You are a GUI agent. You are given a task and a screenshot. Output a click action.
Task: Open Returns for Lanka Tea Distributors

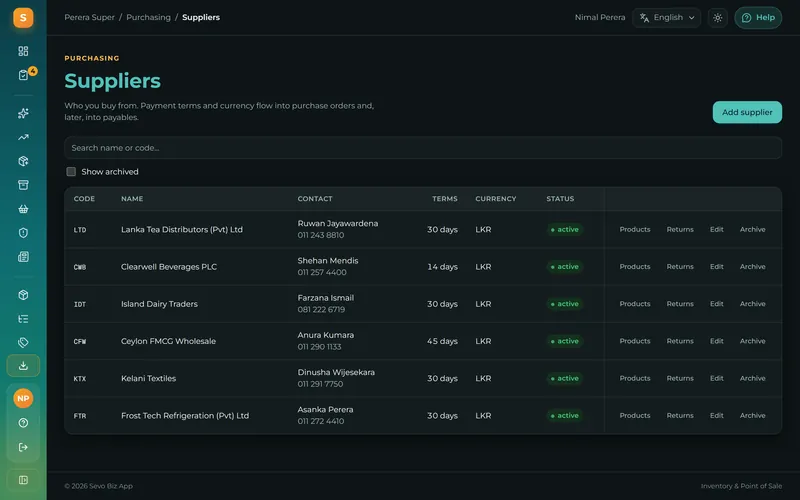pos(680,230)
